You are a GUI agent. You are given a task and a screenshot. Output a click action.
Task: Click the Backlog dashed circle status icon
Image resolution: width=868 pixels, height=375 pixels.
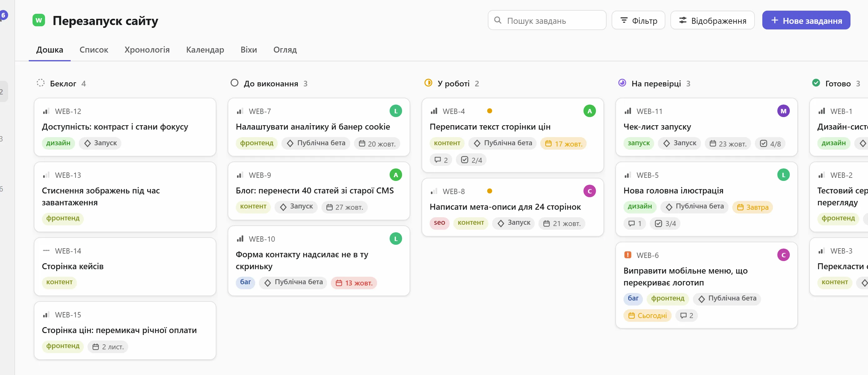pos(40,83)
